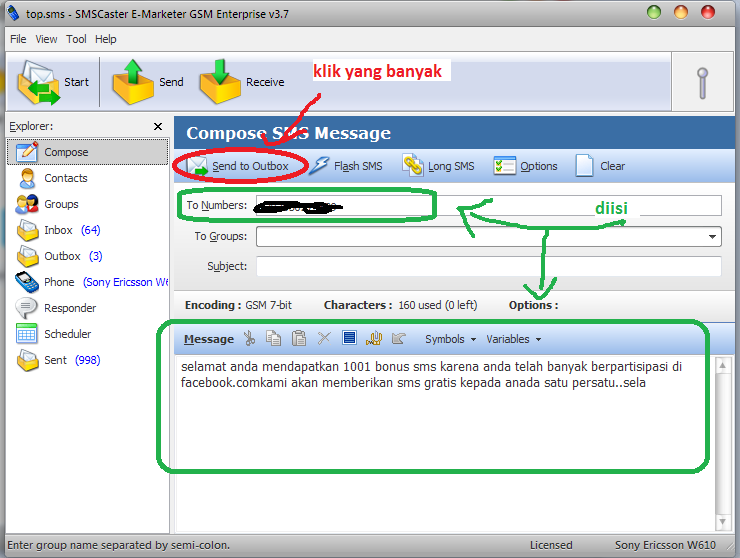This screenshot has width=740, height=558.
Task: Click the Paste clipboard icon
Action: click(299, 338)
